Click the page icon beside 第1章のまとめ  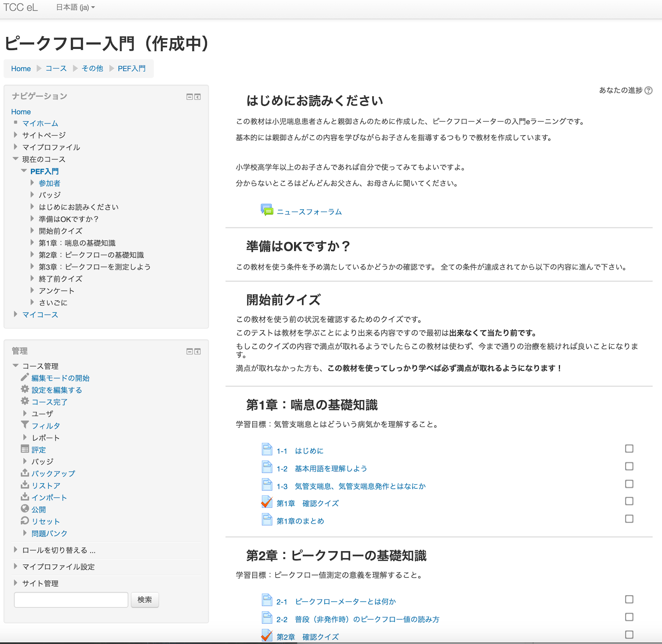[267, 519]
